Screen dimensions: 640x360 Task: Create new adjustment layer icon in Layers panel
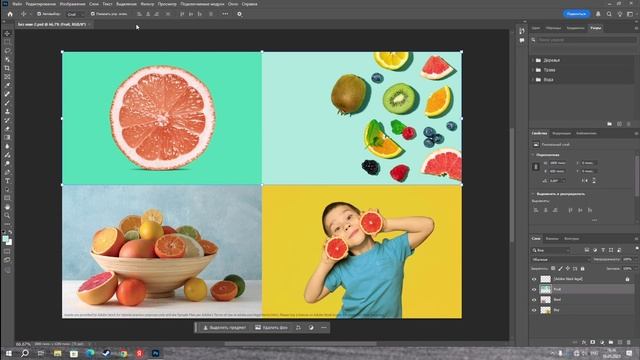(602, 342)
